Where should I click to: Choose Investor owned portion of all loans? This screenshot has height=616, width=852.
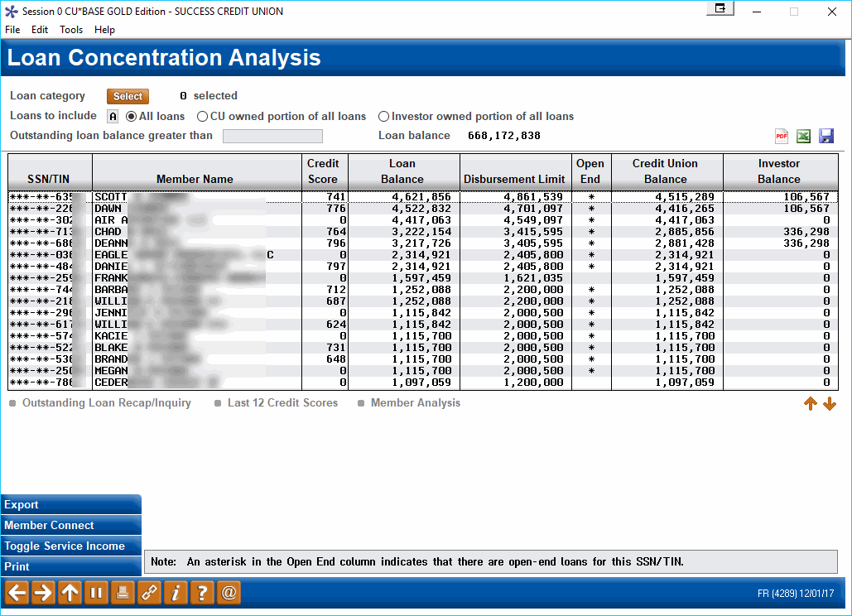[x=476, y=116]
